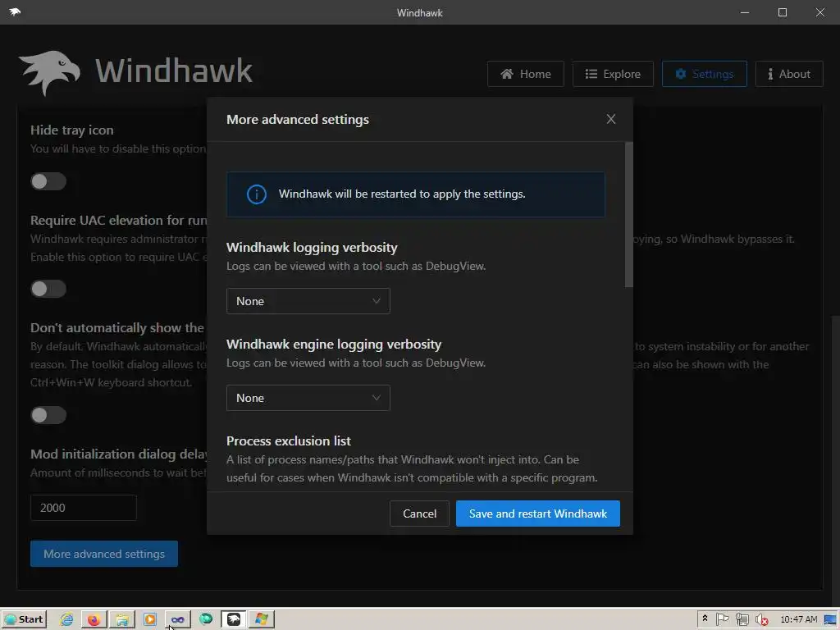Open the Windhawk logging verbosity dropdown

[308, 301]
